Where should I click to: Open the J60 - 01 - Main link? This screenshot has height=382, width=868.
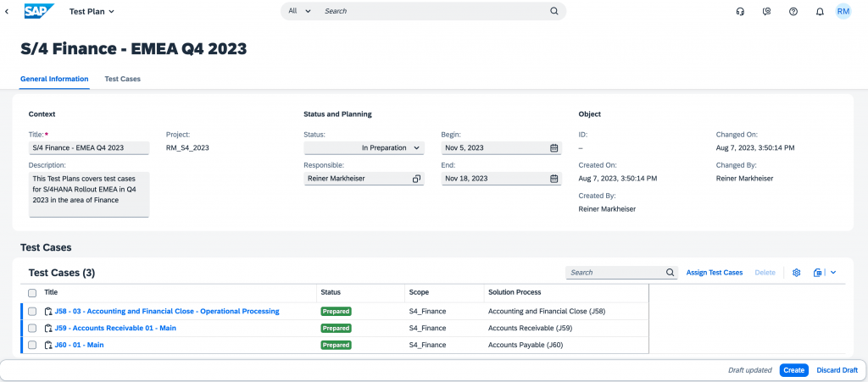point(79,345)
